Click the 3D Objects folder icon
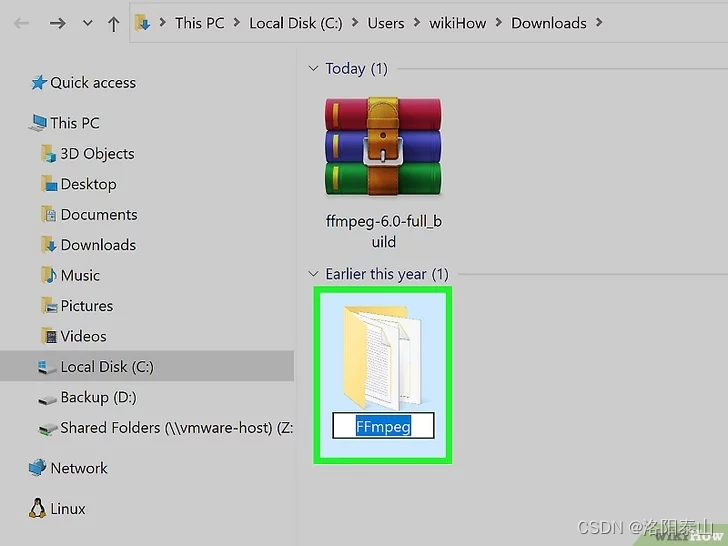Viewport: 728px width, 546px height. point(49,154)
